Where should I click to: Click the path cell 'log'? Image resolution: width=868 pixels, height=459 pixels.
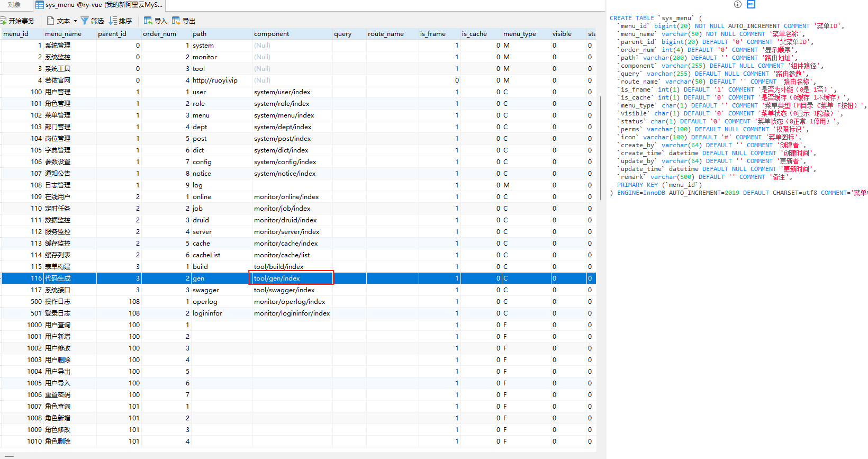coord(221,185)
